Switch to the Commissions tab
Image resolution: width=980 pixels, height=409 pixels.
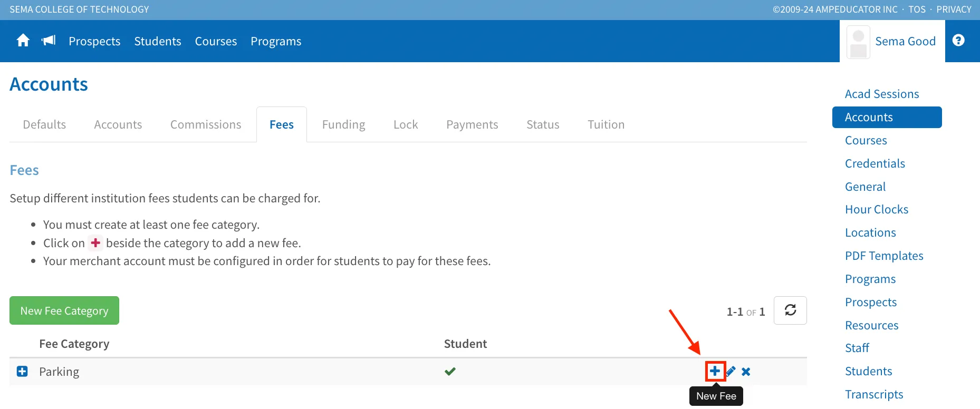(x=206, y=124)
